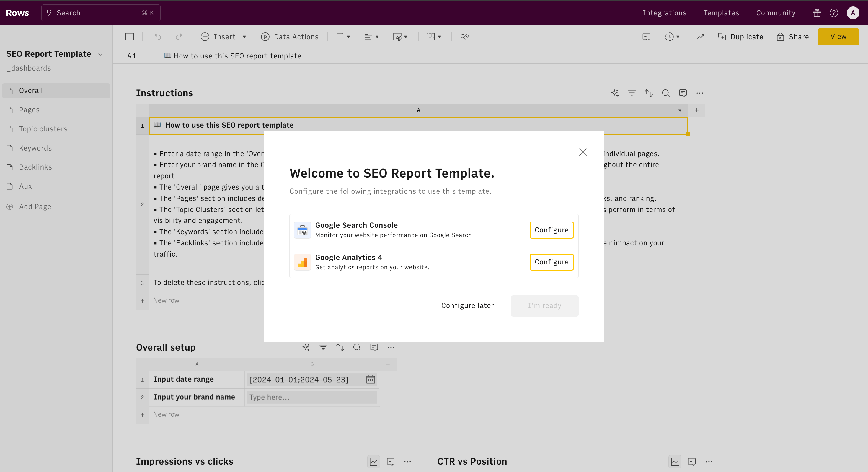The height and width of the screenshot is (472, 868).
Task: Click the Duplicate button
Action: (740, 37)
